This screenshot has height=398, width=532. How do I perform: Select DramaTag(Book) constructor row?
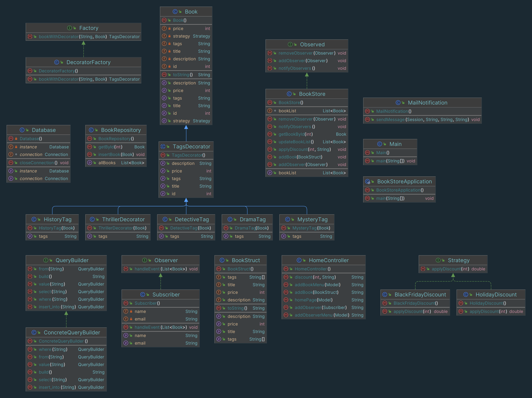click(247, 228)
